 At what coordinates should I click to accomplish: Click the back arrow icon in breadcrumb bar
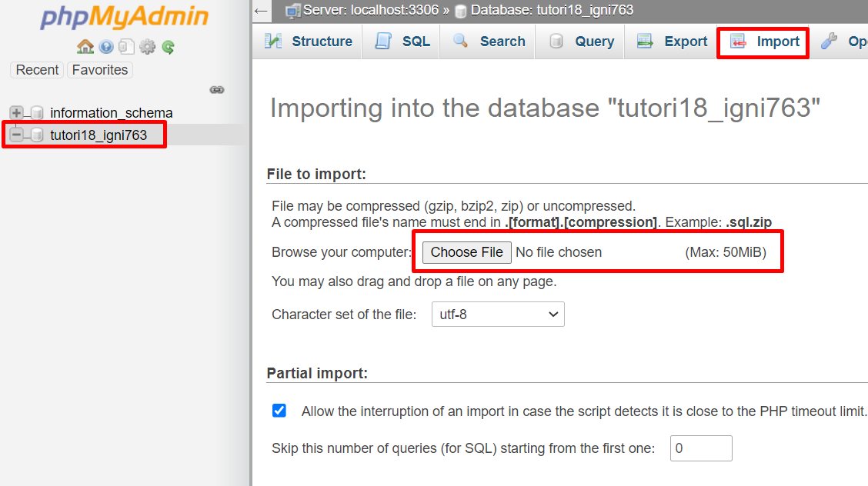(262, 11)
